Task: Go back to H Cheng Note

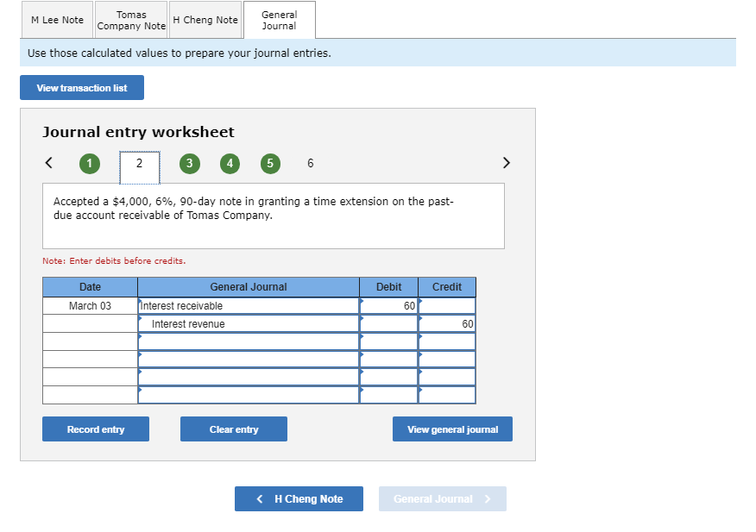Action: (x=299, y=498)
